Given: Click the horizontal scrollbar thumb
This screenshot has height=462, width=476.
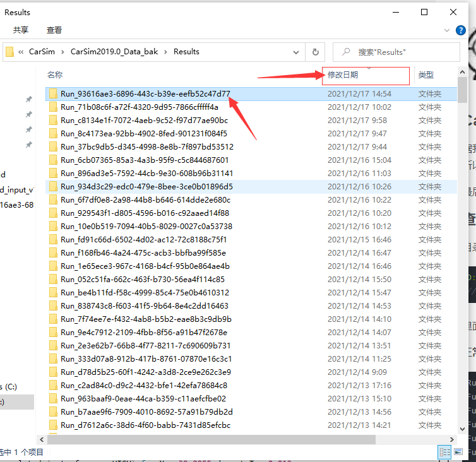Looking at the screenshot, I should coord(211,439).
